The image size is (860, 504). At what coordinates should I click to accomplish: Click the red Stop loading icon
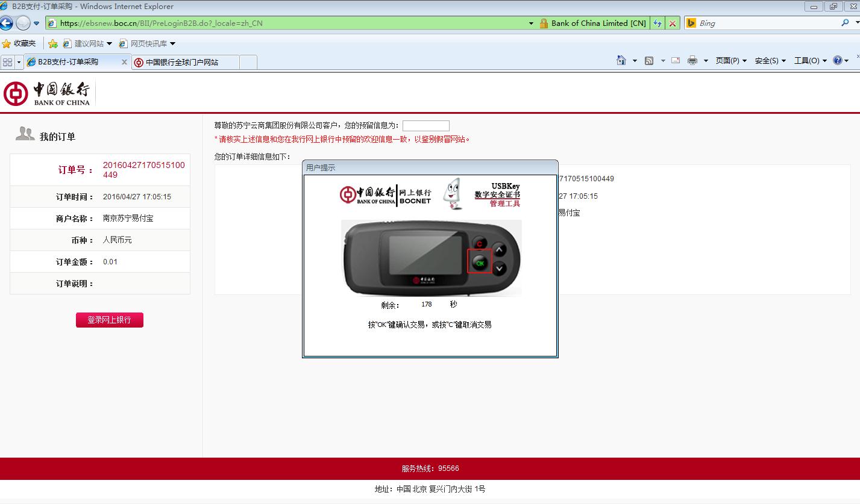(x=673, y=23)
